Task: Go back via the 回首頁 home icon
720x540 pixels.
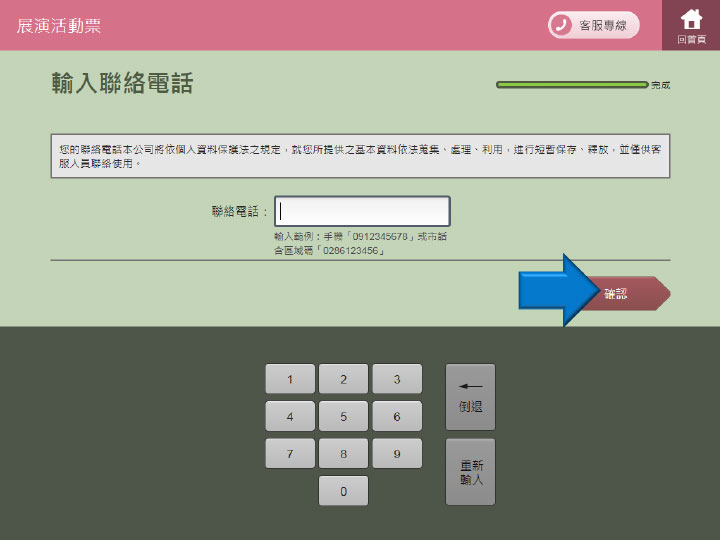Action: pos(690,25)
